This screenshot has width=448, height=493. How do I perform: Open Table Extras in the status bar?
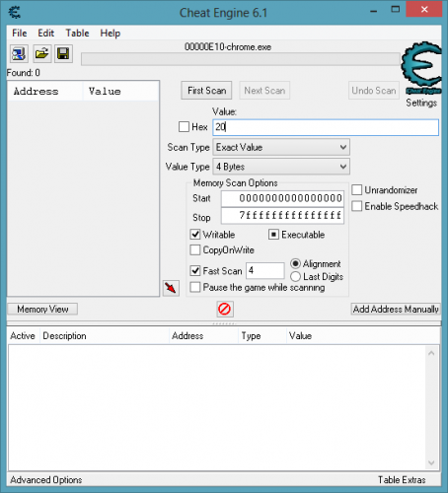click(402, 480)
